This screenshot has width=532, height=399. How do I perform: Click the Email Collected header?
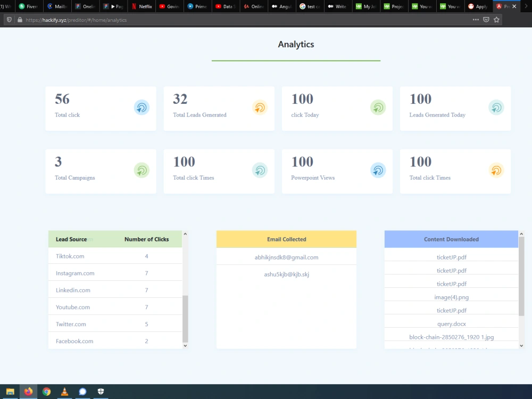tap(286, 239)
